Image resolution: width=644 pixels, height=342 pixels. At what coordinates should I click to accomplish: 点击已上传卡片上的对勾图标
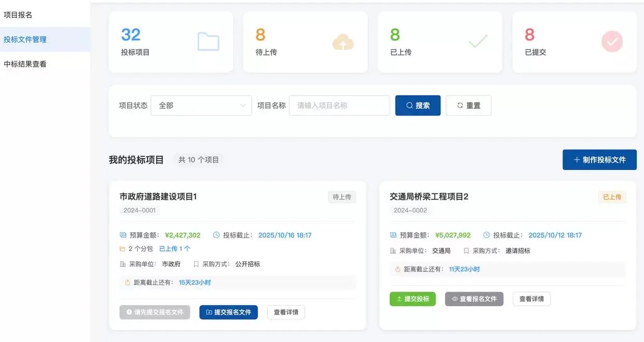coord(477,41)
